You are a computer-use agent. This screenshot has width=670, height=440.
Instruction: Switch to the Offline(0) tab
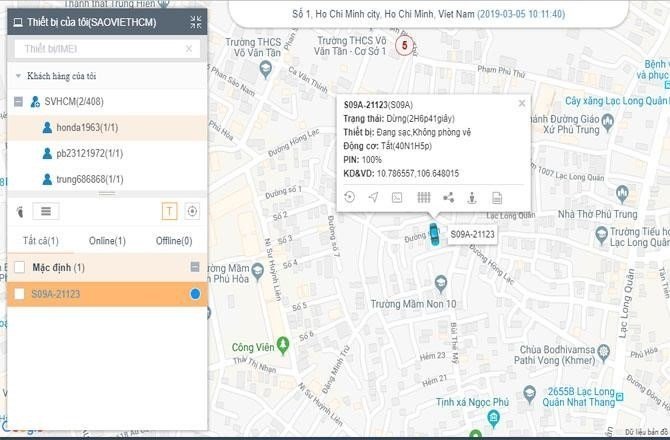point(173,241)
